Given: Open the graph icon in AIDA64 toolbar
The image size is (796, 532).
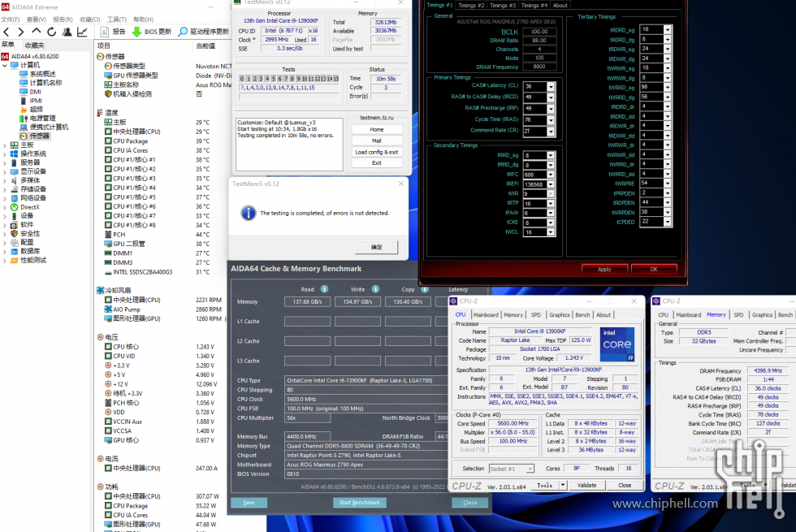Looking at the screenshot, I should pyautogui.click(x=82, y=32).
